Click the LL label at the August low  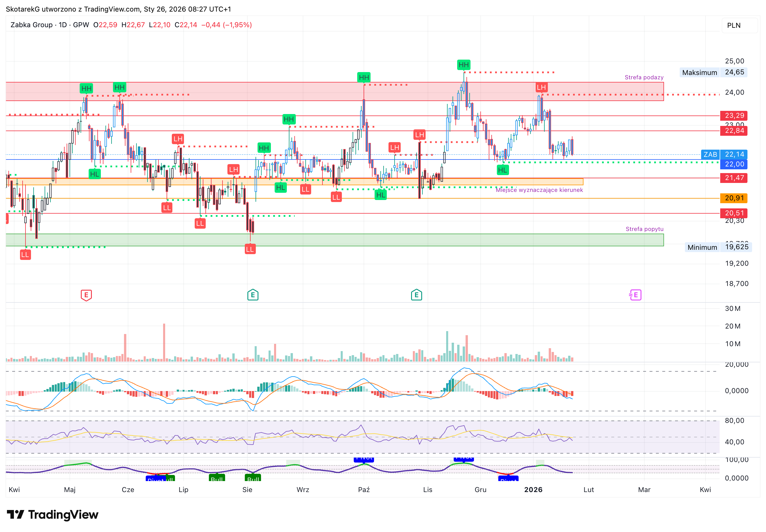pos(250,249)
